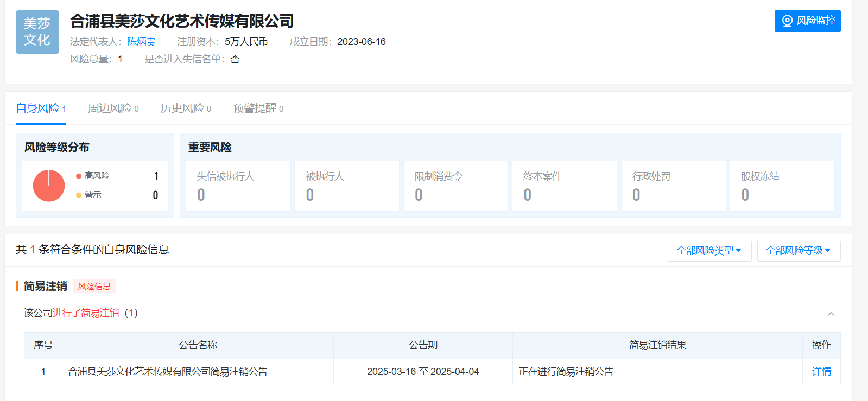Select the 预警提醒 tab
Screen dimensions: 868x401
click(x=258, y=109)
